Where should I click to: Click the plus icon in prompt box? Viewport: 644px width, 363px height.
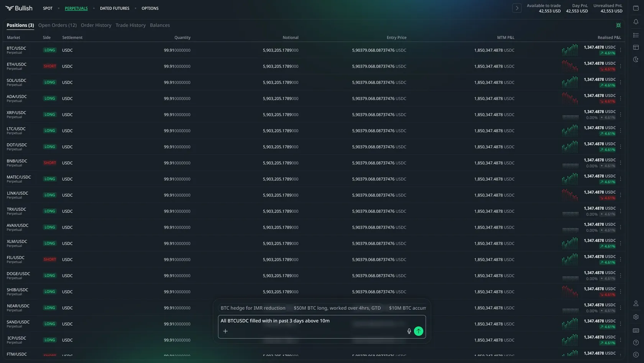225,331
